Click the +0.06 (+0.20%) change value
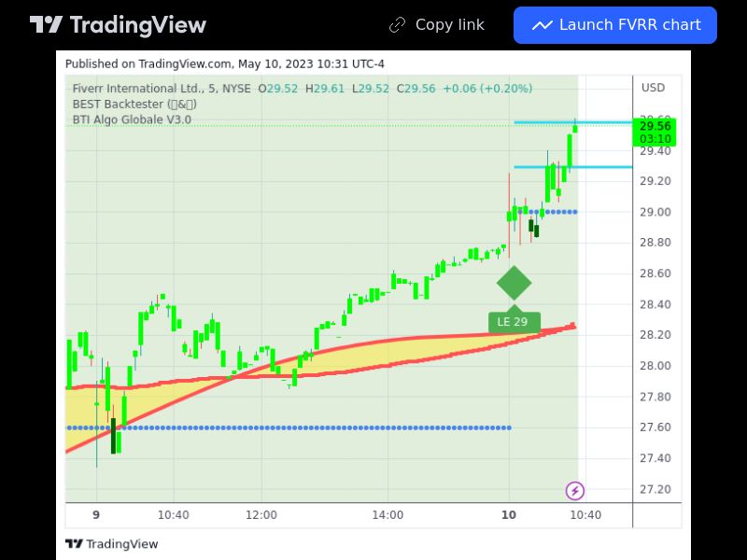This screenshot has height=560, width=747. [x=487, y=88]
